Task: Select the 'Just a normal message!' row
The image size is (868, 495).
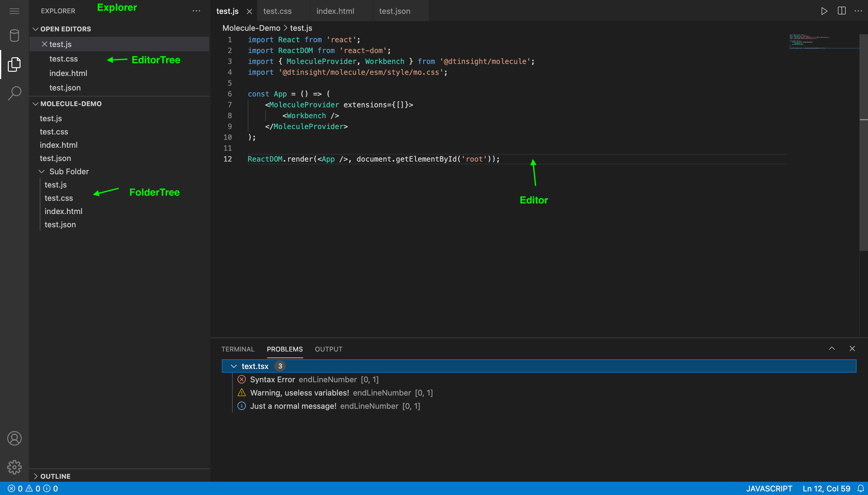Action: point(539,406)
